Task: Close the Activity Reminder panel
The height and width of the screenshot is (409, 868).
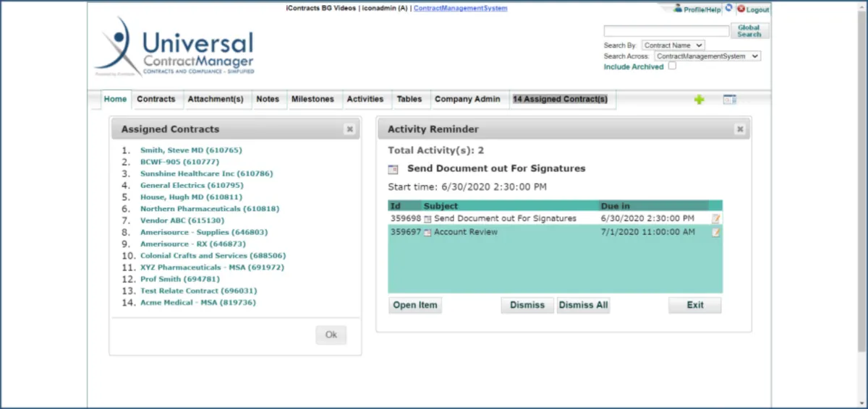Action: coord(740,129)
